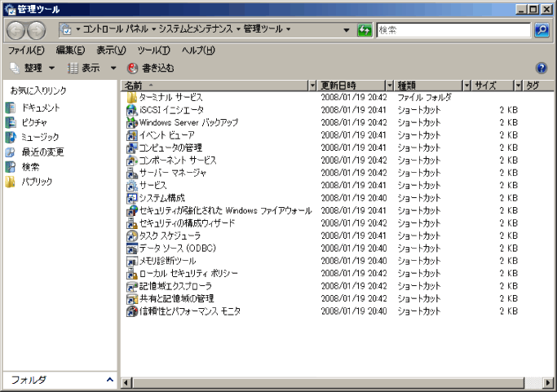Click the Windows ファイアウォール shortcut icon

(132, 210)
